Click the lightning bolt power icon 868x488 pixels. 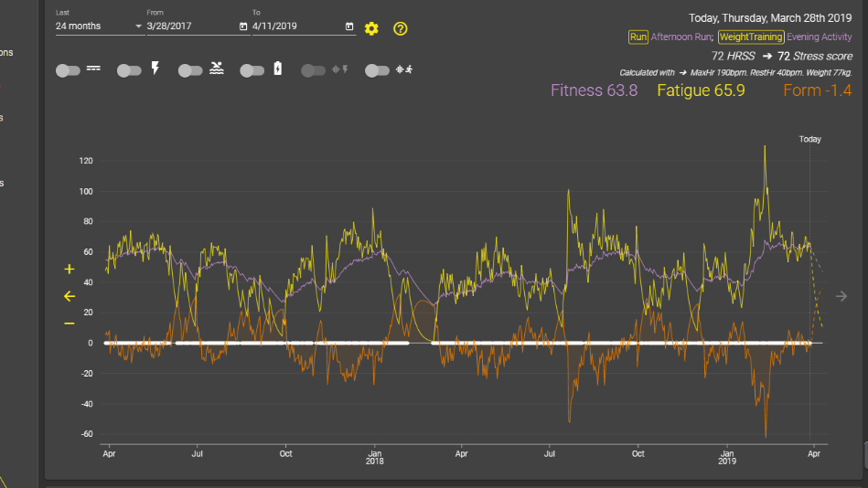(x=155, y=69)
